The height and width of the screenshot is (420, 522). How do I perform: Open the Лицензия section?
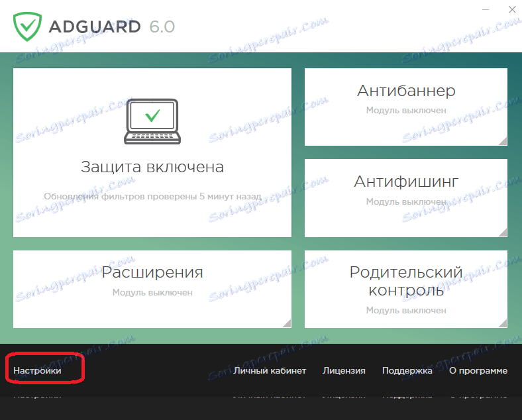(x=344, y=371)
